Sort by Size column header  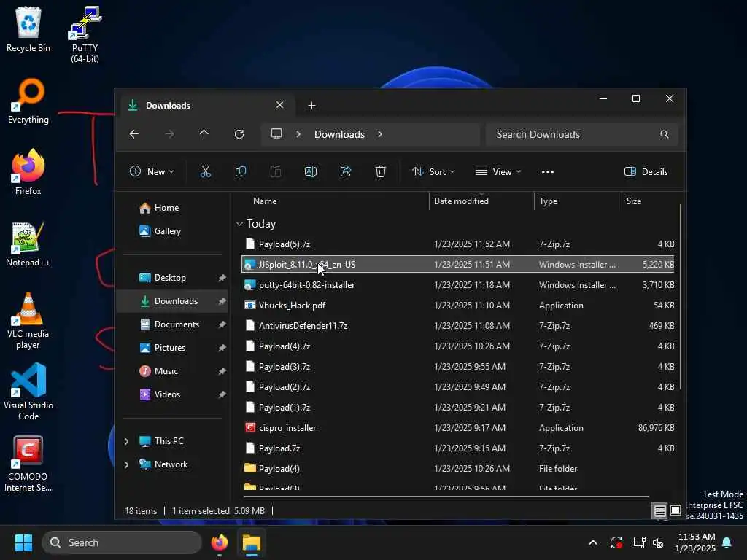pyautogui.click(x=634, y=201)
